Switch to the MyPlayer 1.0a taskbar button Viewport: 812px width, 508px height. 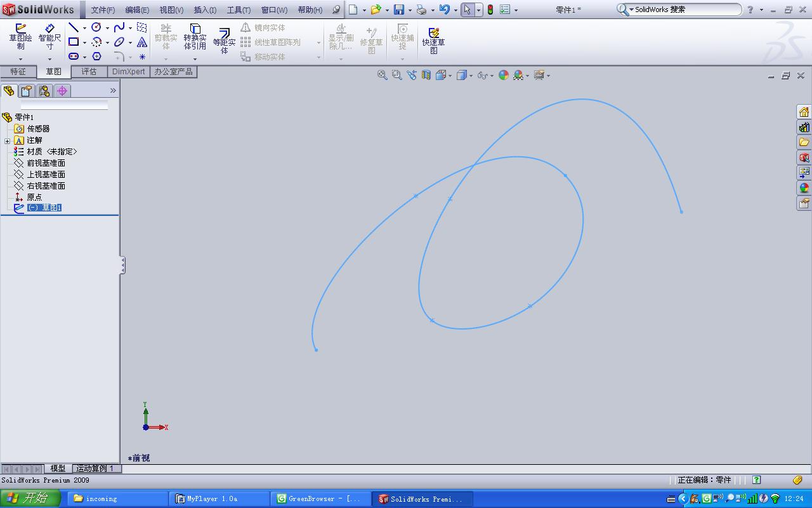[x=219, y=498]
